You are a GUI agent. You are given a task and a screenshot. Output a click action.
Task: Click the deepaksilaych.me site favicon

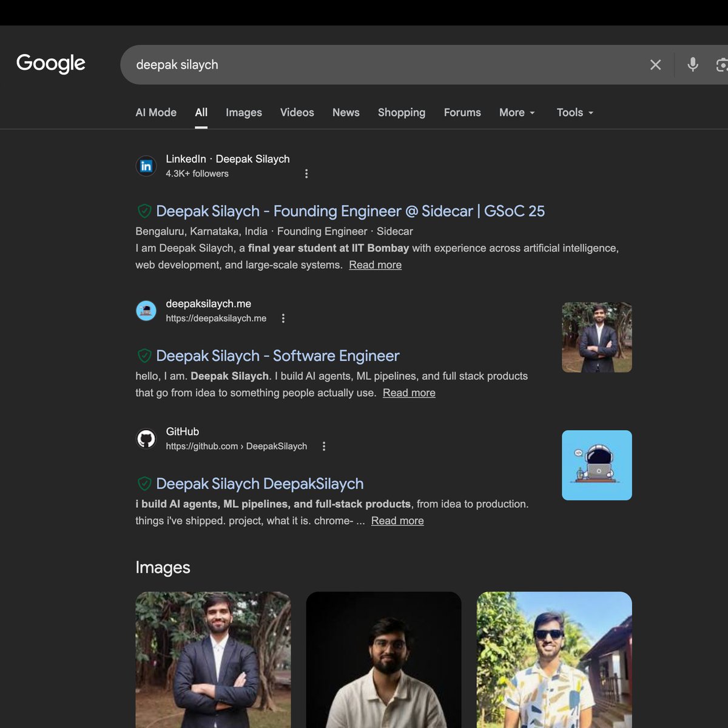click(x=146, y=311)
